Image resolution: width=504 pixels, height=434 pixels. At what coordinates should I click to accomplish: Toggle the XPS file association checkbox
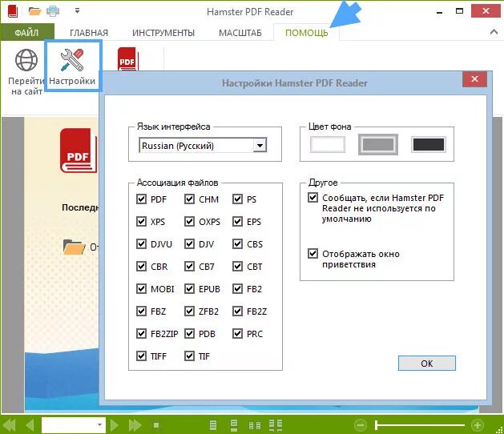pos(142,222)
